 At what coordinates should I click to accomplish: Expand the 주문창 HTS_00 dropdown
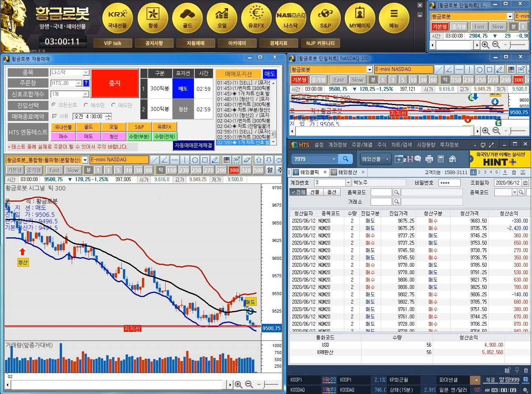pos(79,83)
